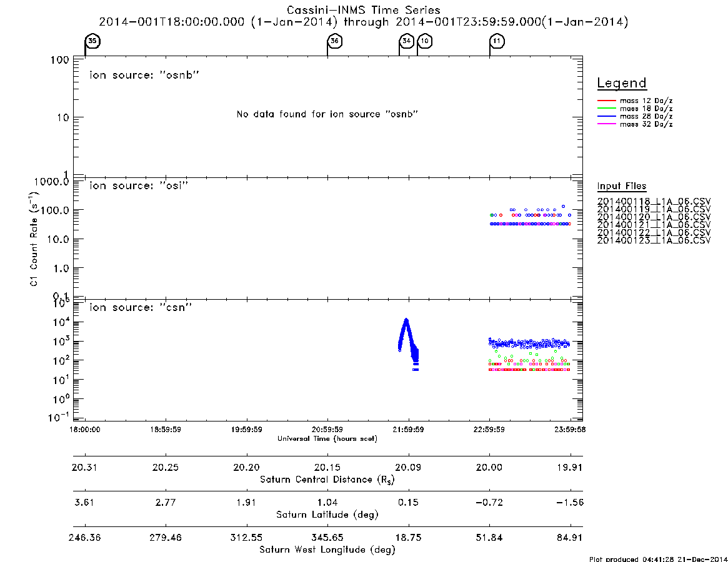This screenshot has height=562, width=728.
Task: Select timeline marker 34 above the plot
Action: click(407, 41)
